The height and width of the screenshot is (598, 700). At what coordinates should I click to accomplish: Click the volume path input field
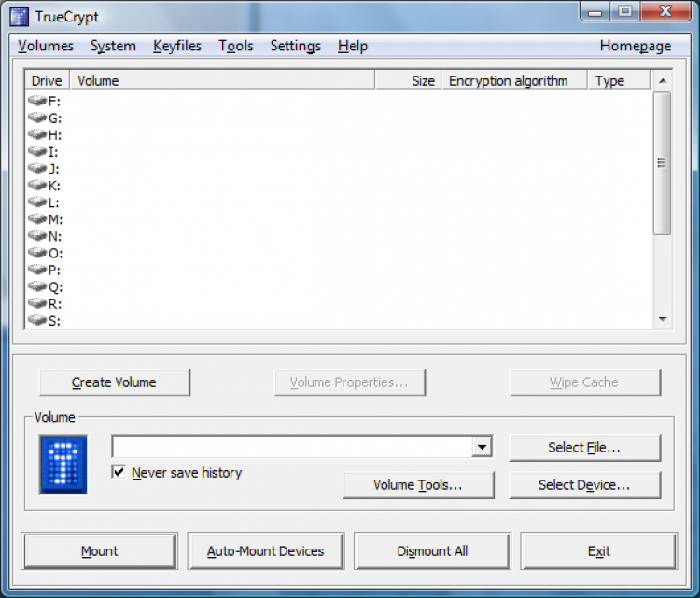click(292, 447)
